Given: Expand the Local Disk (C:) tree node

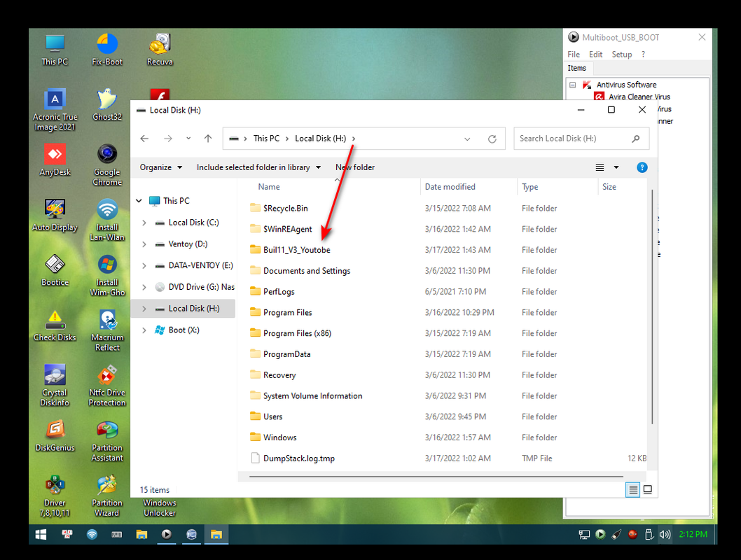Looking at the screenshot, I should coord(144,223).
